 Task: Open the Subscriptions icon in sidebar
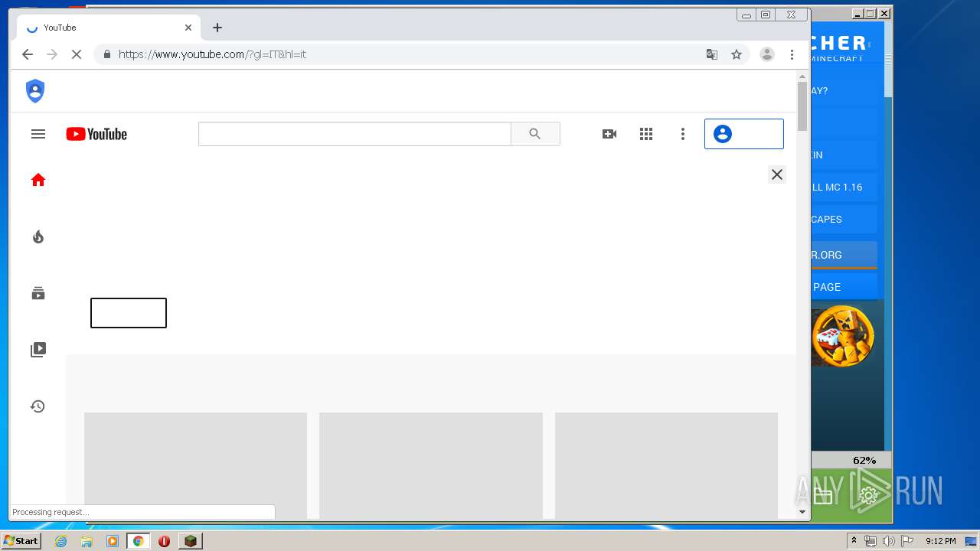click(x=38, y=293)
